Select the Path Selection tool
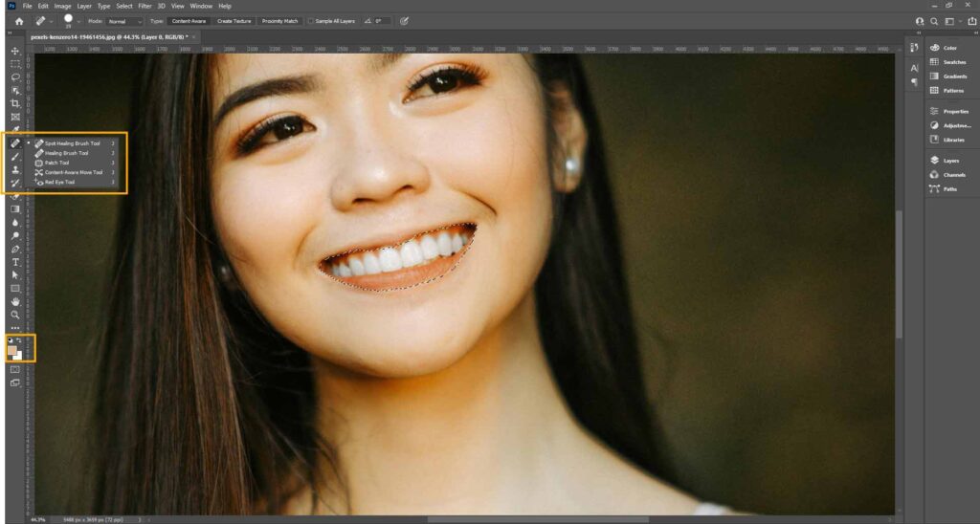 coord(15,274)
